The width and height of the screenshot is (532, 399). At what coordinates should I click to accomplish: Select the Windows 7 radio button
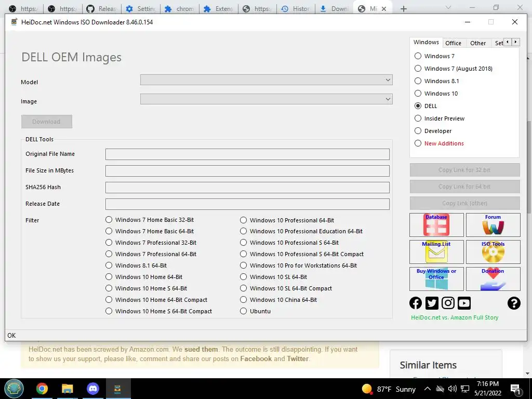[418, 56]
